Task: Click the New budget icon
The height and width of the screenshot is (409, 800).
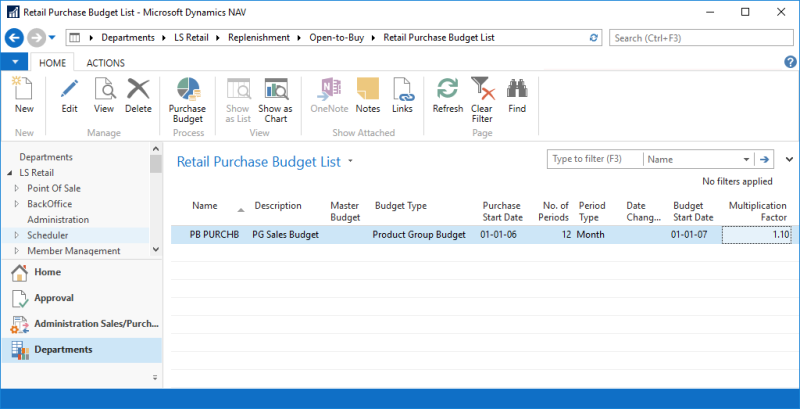Action: click(x=23, y=89)
